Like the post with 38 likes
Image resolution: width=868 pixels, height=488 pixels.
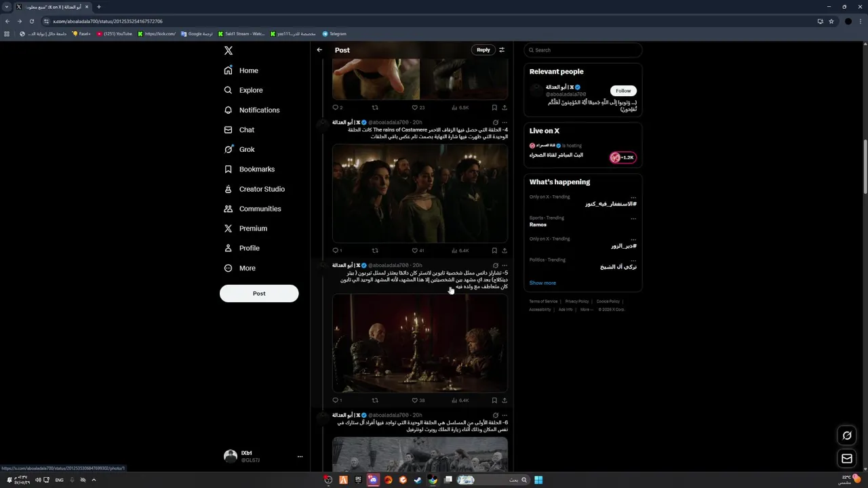418,400
